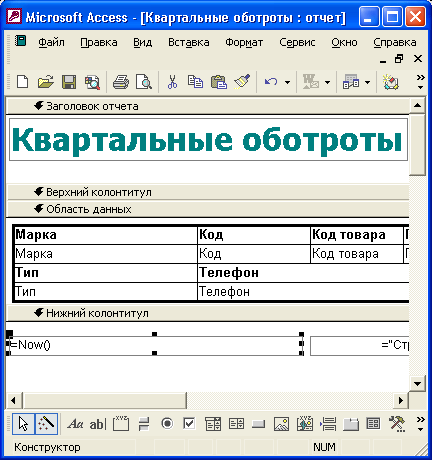
Task: Select the Image control tool in toolbox
Action: (x=281, y=424)
